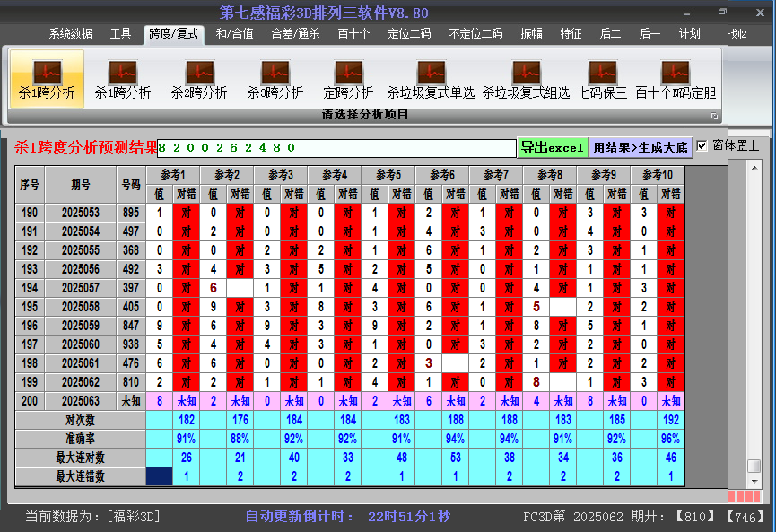Select the 百十个N码定胆 icon
This screenshot has height=532, width=776.
tap(676, 79)
